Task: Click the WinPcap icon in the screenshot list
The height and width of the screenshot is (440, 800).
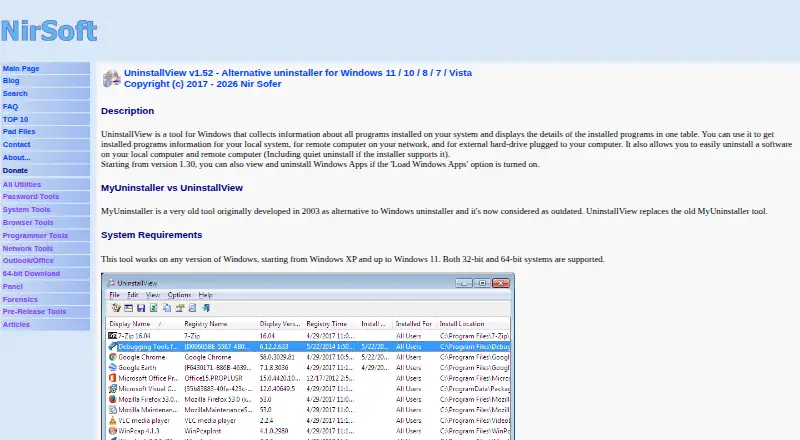Action: (x=112, y=431)
